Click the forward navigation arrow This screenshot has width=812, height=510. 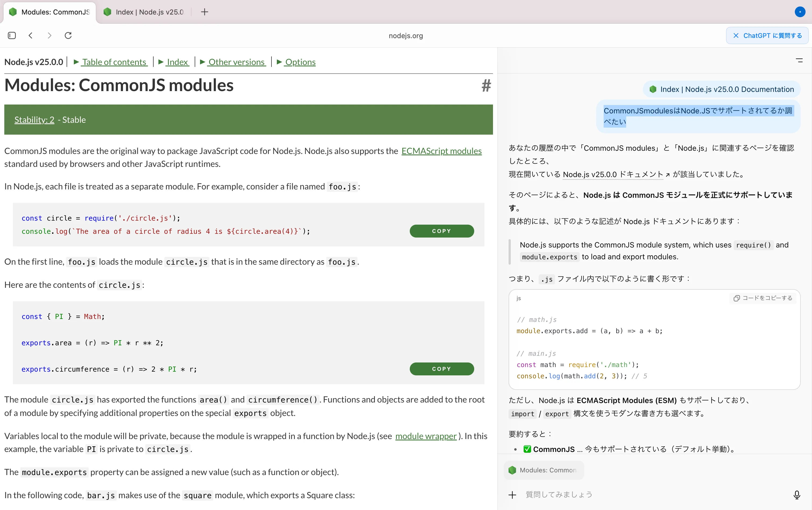[x=49, y=35]
